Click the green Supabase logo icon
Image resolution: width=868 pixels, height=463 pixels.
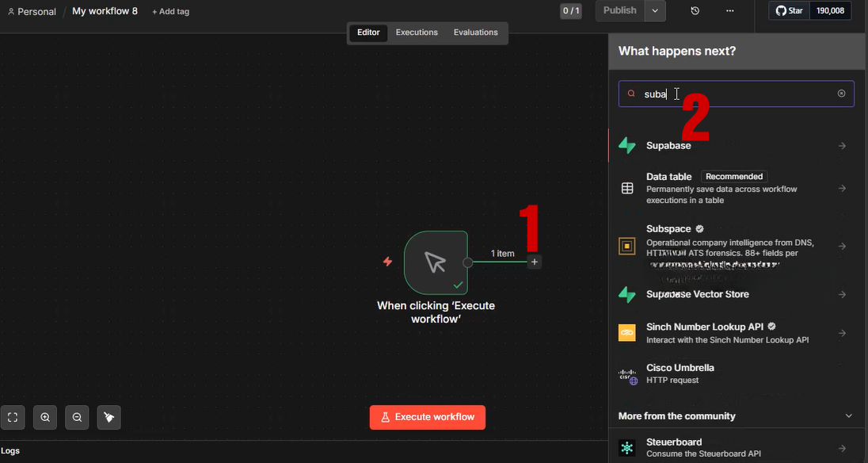(x=627, y=146)
